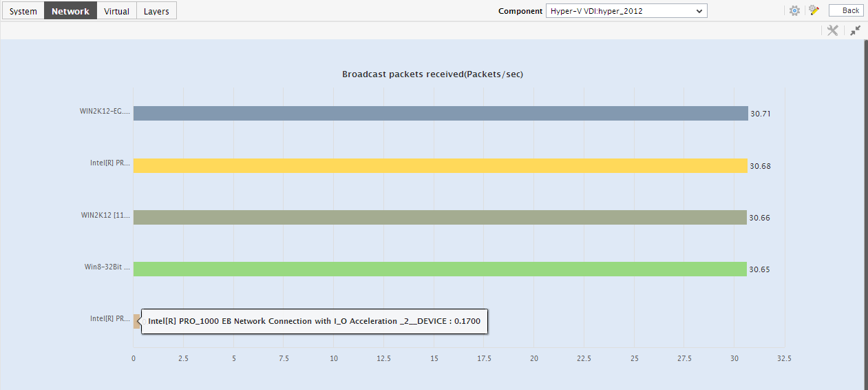
Task: Click the tooltip showing DEVICE : 0.1700
Action: click(x=314, y=321)
